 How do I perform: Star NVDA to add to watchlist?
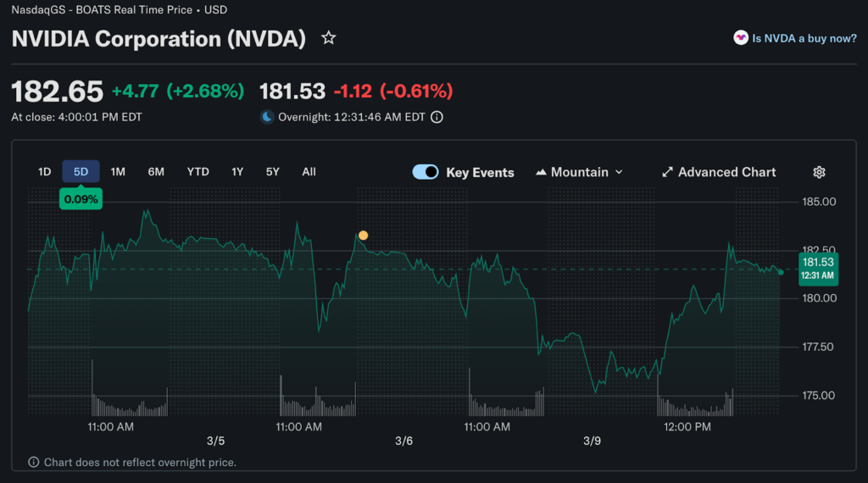[329, 38]
